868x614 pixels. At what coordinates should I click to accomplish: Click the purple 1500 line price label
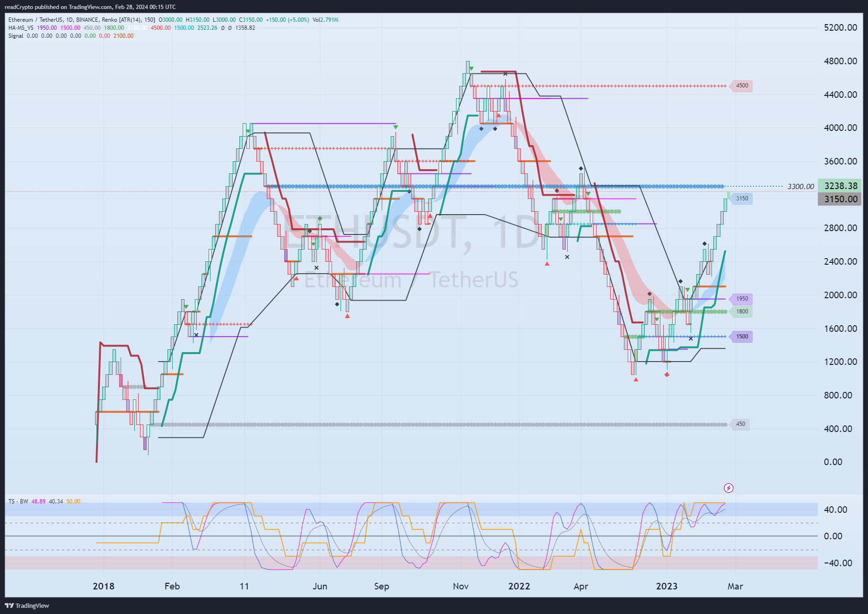pyautogui.click(x=741, y=337)
